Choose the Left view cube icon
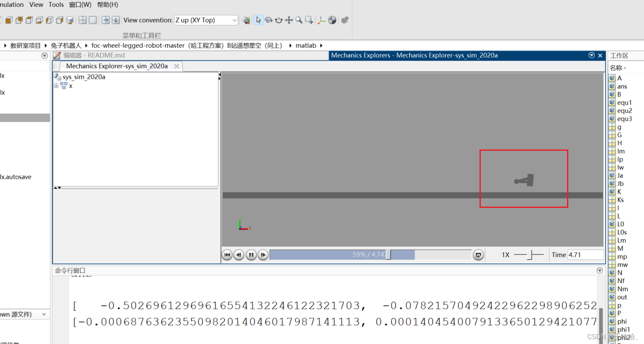Viewport: 644px width, 344px height. (x=49, y=20)
